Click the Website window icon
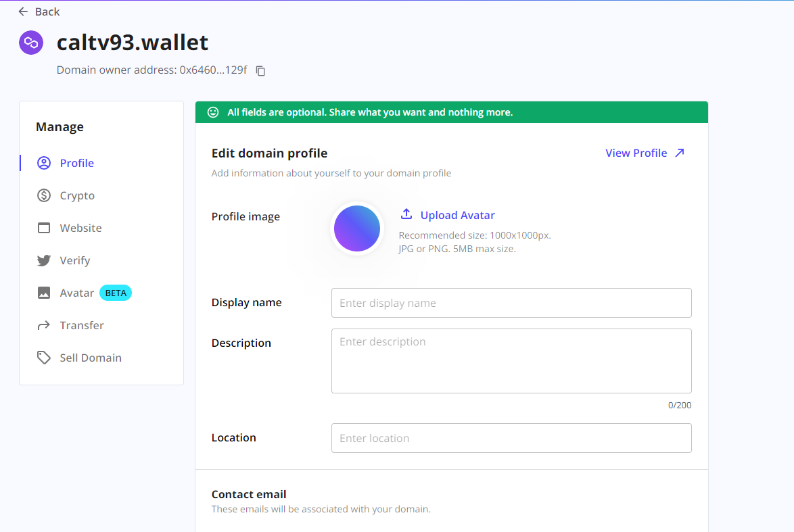 [44, 228]
